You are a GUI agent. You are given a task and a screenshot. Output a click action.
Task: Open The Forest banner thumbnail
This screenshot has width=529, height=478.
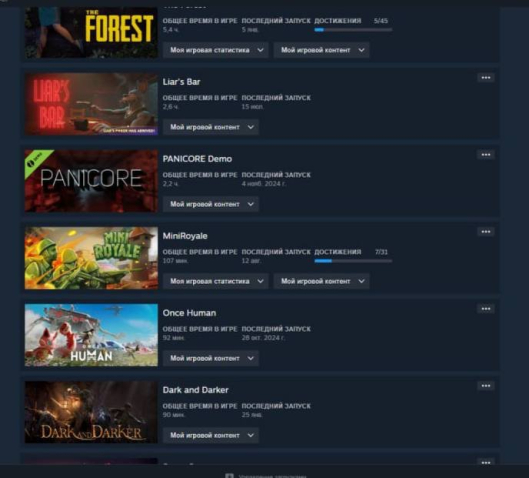(x=91, y=32)
